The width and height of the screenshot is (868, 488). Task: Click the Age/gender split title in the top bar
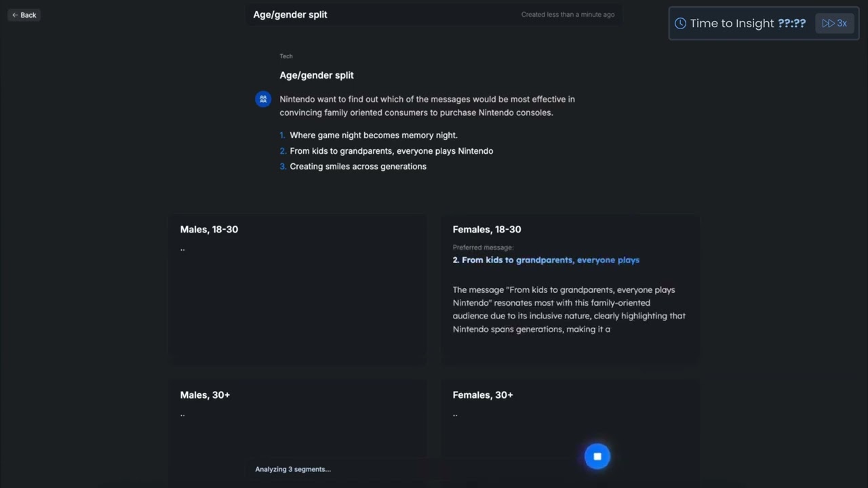(x=290, y=14)
